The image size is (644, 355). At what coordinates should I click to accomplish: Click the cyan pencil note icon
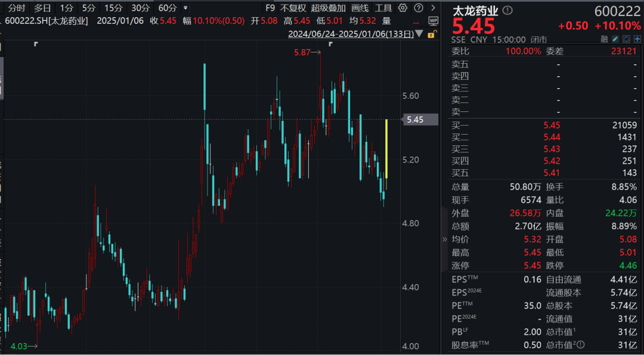tap(615, 39)
